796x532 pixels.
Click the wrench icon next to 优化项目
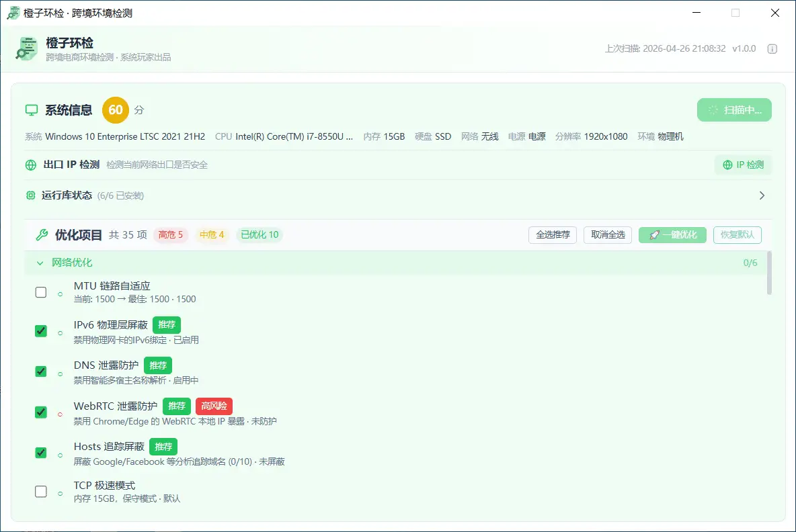point(43,235)
